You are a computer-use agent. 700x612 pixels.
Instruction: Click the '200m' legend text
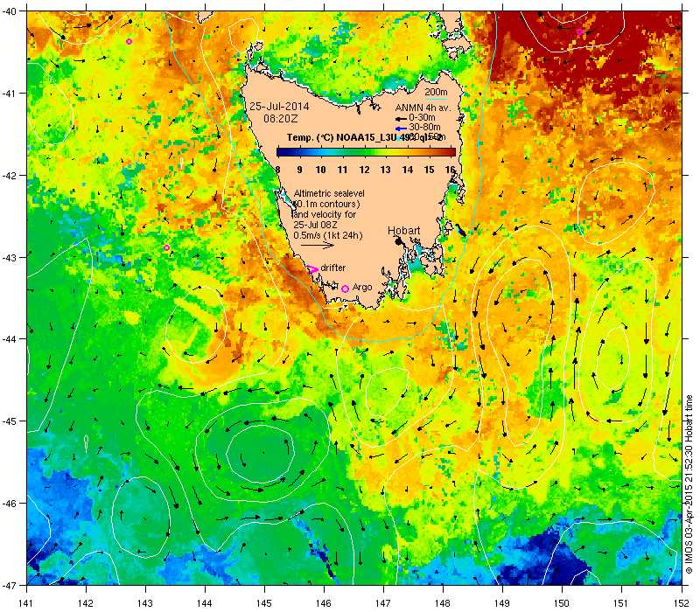[436, 92]
